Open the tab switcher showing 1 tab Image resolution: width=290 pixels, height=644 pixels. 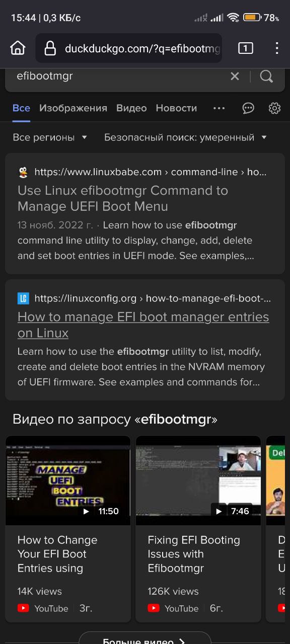(245, 48)
